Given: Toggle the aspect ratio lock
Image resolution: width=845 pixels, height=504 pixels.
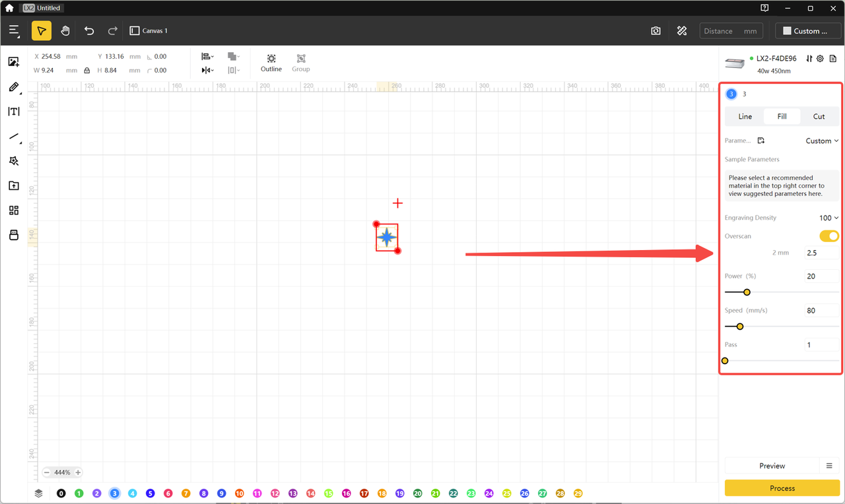Looking at the screenshot, I should [86, 70].
